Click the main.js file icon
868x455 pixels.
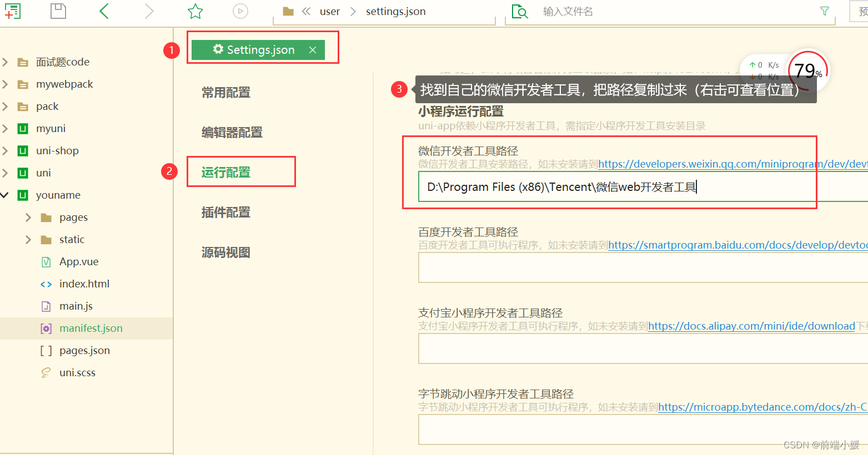coord(46,306)
